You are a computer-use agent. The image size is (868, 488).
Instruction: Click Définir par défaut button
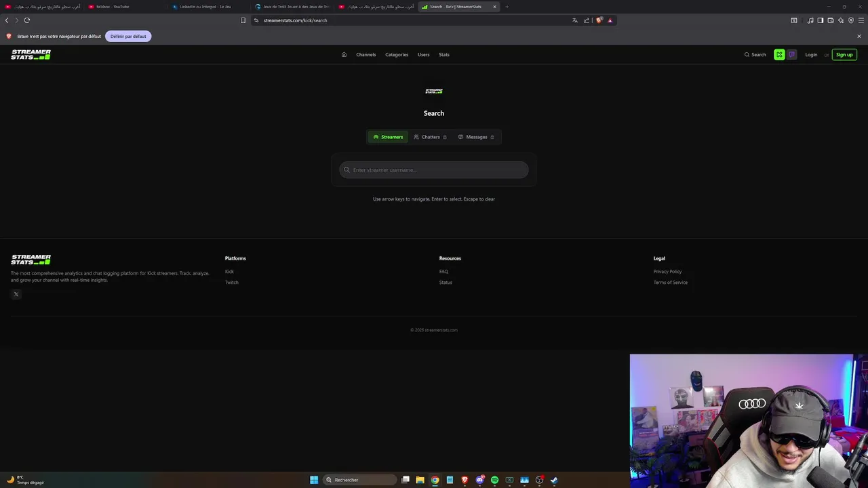(128, 36)
